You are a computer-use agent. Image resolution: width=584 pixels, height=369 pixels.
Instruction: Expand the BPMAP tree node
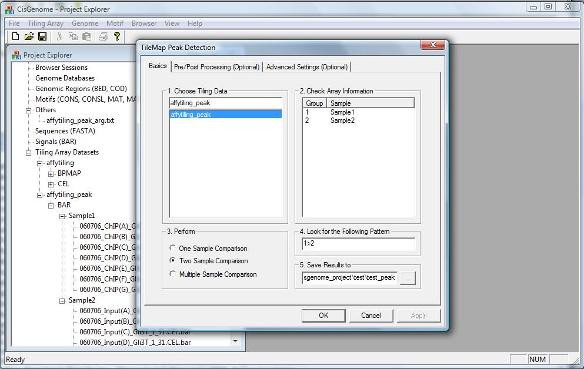[51, 174]
